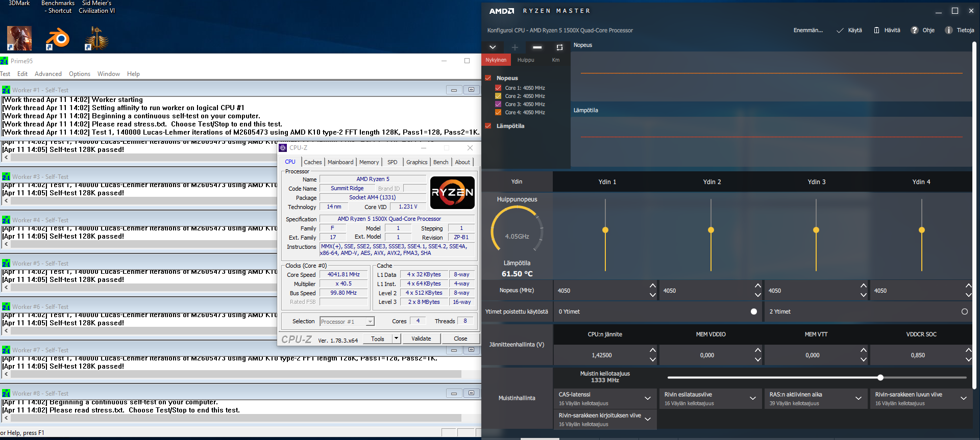This screenshot has width=980, height=440.
Task: Click the Hävitä trash icon
Action: pos(876,30)
